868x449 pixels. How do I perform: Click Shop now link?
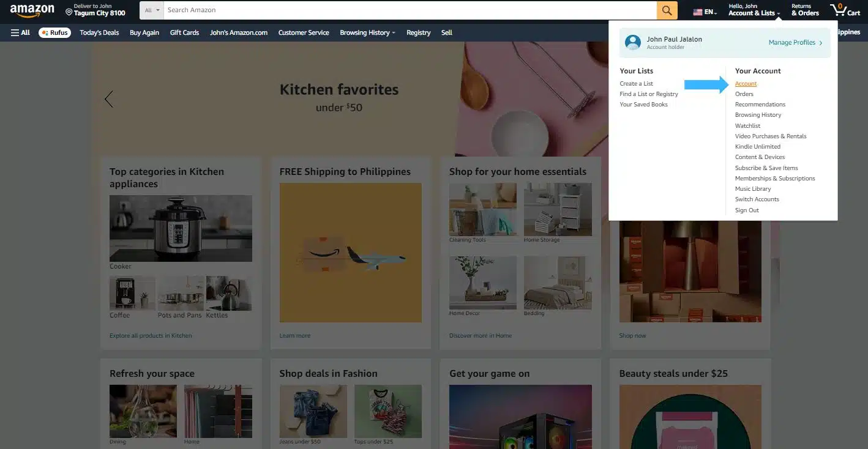pyautogui.click(x=632, y=335)
